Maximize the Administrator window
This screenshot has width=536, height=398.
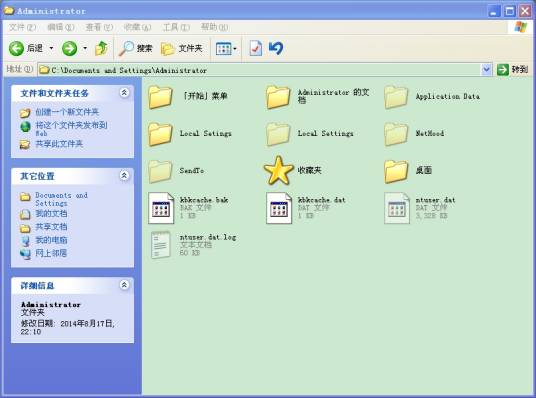510,11
